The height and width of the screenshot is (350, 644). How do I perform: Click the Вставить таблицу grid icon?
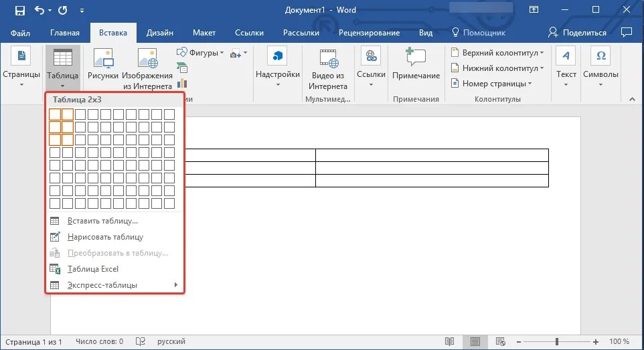coord(55,221)
